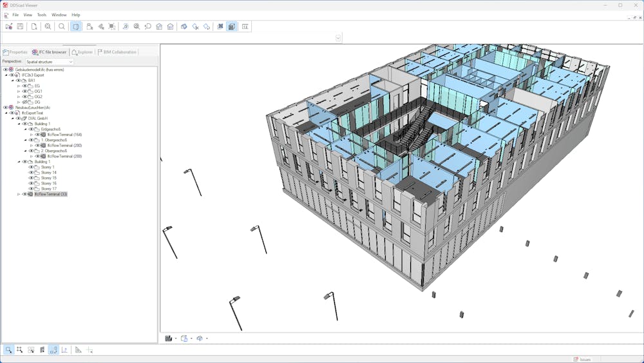Toggle visibility eye of Gebäudemodell.ifc
Viewport: 644px width, 363px height.
5,70
